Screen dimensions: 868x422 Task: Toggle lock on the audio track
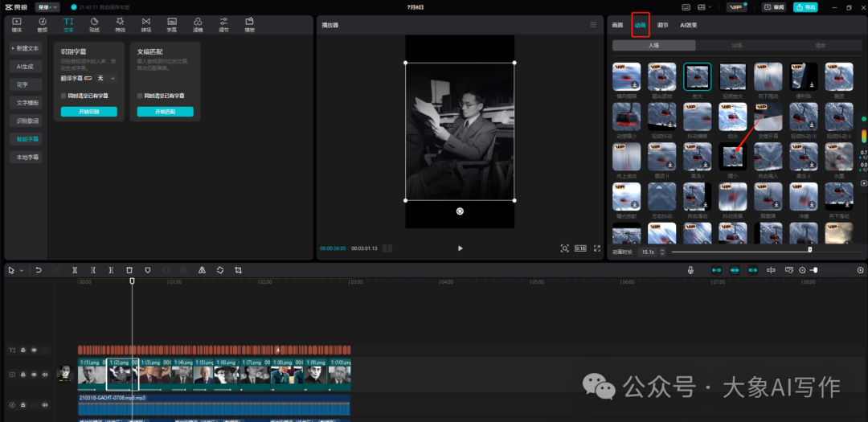[x=23, y=405]
